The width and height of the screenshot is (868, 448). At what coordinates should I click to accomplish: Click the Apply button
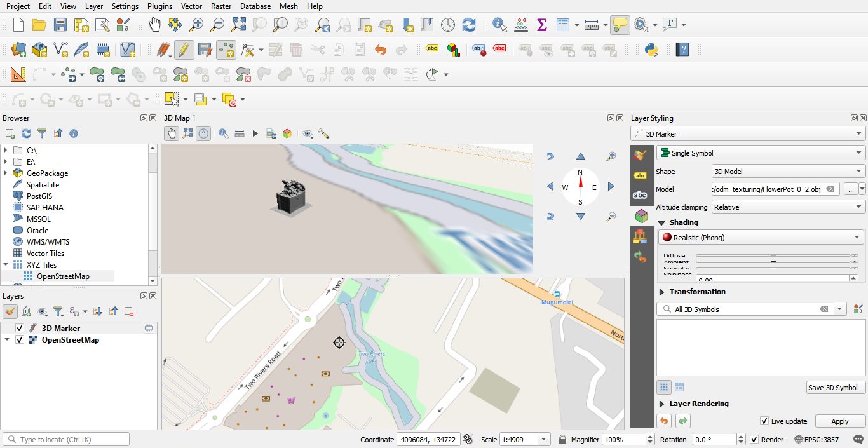coord(839,421)
